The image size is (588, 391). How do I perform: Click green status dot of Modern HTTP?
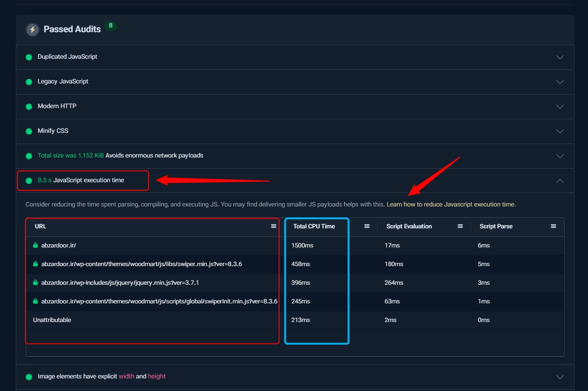click(29, 106)
